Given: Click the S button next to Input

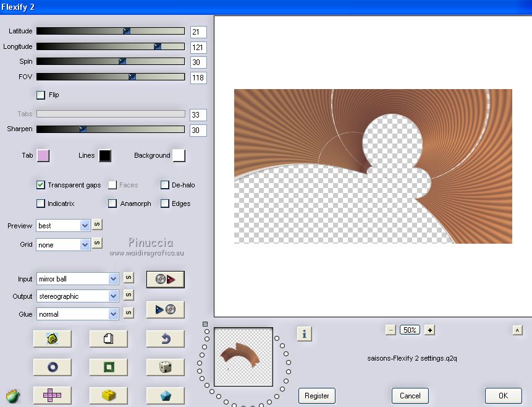Looking at the screenshot, I should 129,278.
